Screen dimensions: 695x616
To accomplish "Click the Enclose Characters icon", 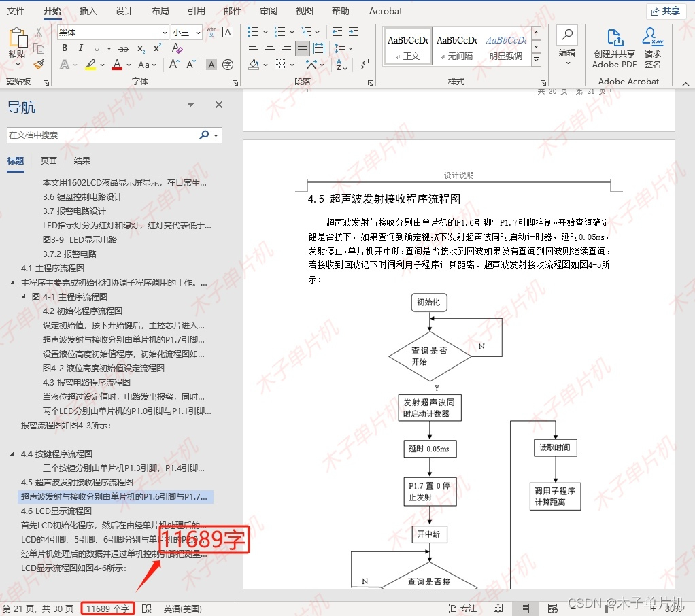I will pos(228,65).
